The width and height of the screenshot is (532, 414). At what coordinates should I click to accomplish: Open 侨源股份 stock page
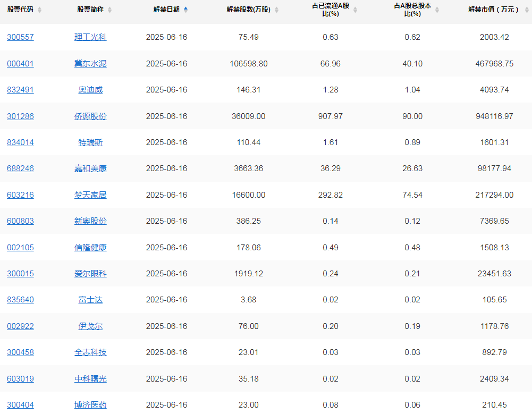tap(90, 116)
